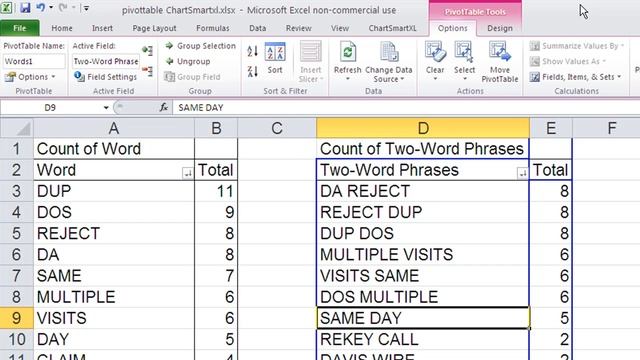The height and width of the screenshot is (360, 640).
Task: Click the Active Field box Two-Word Phrase
Action: [106, 61]
